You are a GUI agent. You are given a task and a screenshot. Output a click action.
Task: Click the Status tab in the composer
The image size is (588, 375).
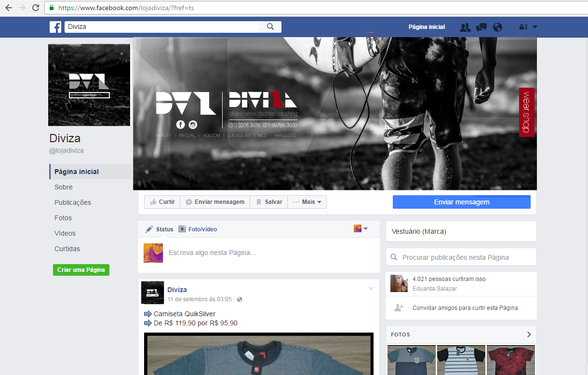tap(160, 229)
